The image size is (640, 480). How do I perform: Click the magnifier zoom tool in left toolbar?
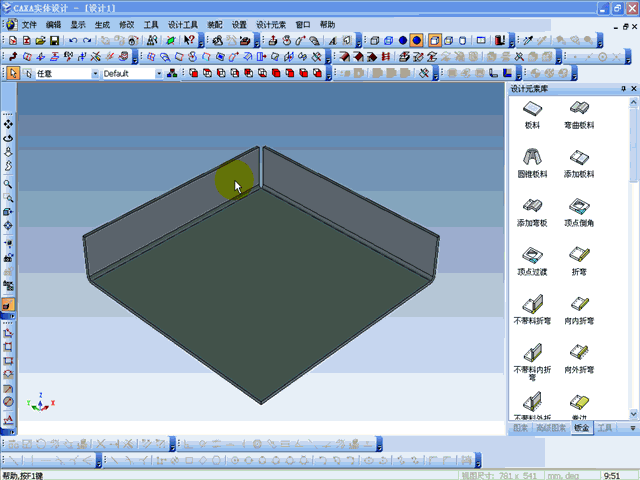[x=8, y=184]
